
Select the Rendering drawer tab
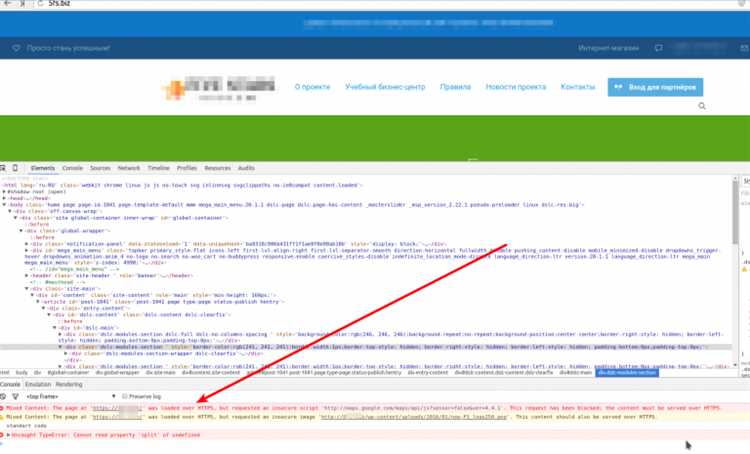tap(69, 385)
